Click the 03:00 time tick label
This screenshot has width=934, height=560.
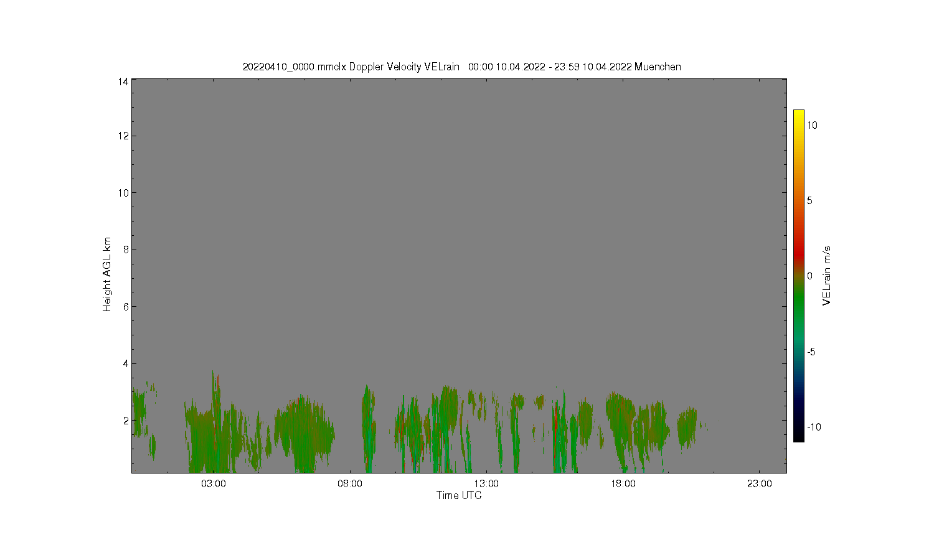pos(214,484)
